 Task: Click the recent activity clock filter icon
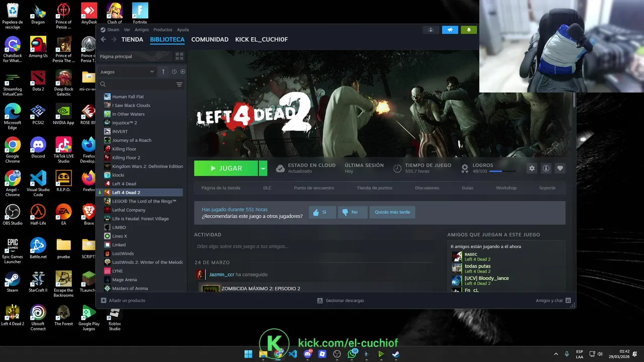(x=174, y=72)
